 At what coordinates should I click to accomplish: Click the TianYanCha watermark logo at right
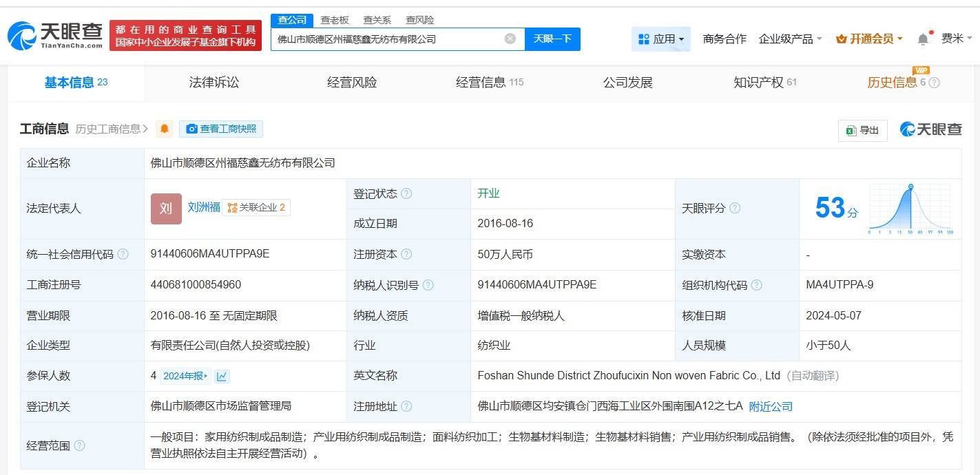[x=930, y=129]
